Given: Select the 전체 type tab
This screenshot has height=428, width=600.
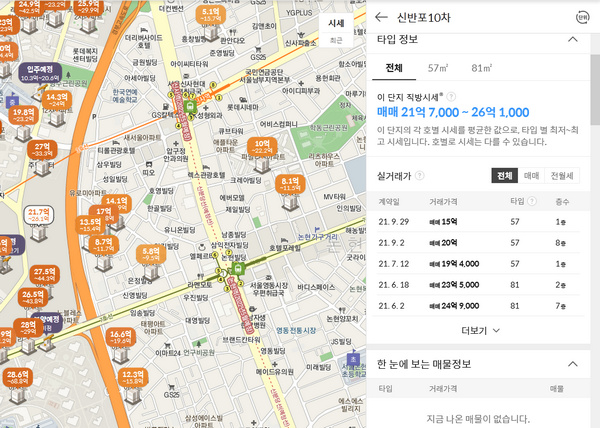Looking at the screenshot, I should (394, 68).
